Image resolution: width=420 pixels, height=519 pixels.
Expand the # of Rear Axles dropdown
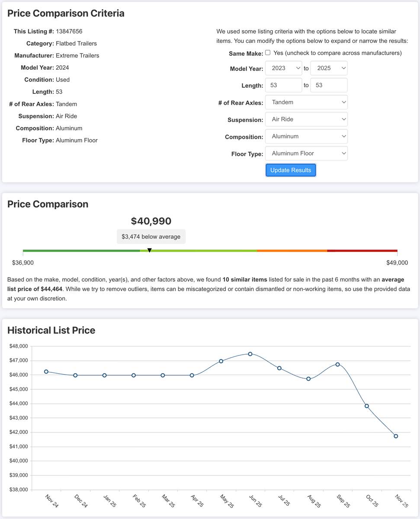[306, 103]
